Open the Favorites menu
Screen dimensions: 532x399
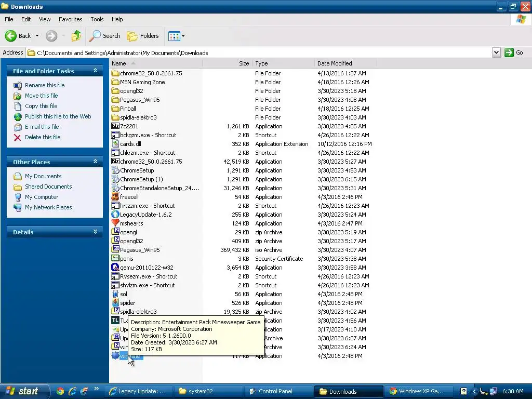click(x=70, y=19)
